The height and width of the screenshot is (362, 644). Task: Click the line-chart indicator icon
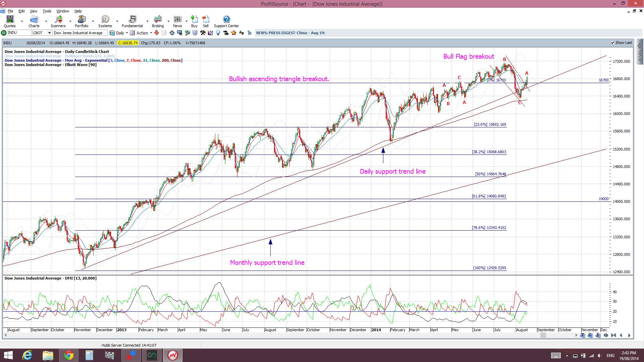210,33
